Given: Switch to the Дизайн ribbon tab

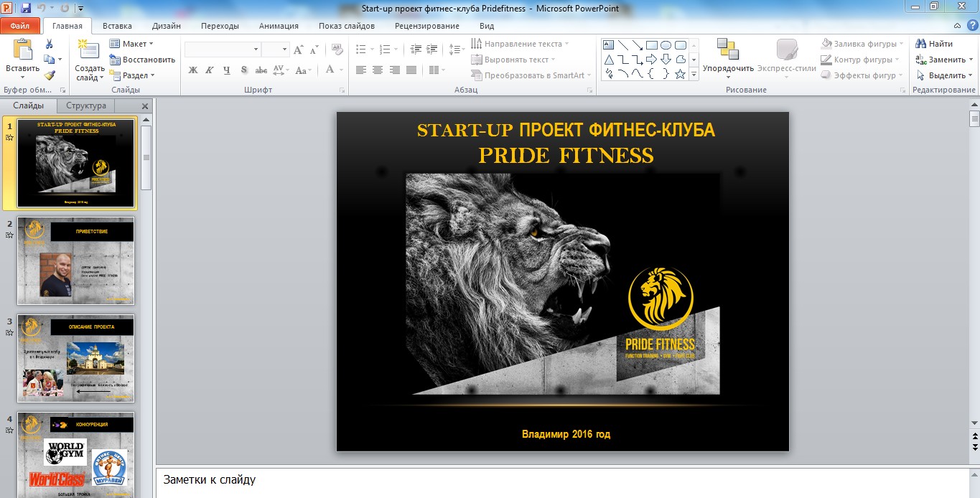Looking at the screenshot, I should [x=166, y=26].
